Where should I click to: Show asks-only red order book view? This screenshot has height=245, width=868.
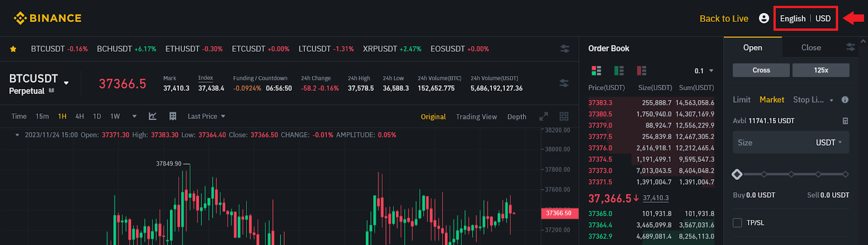tap(641, 71)
